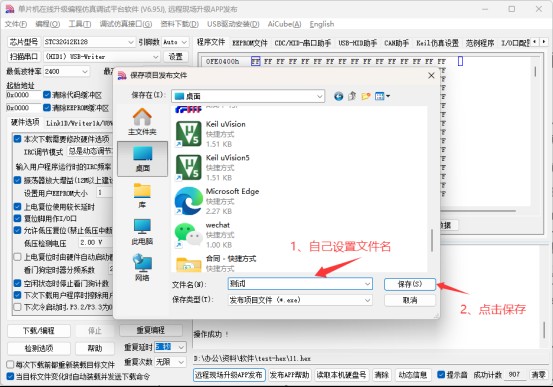This screenshot has height=387, width=553.
Task: Click the 发布APP帮助 button
Action: pyautogui.click(x=290, y=375)
